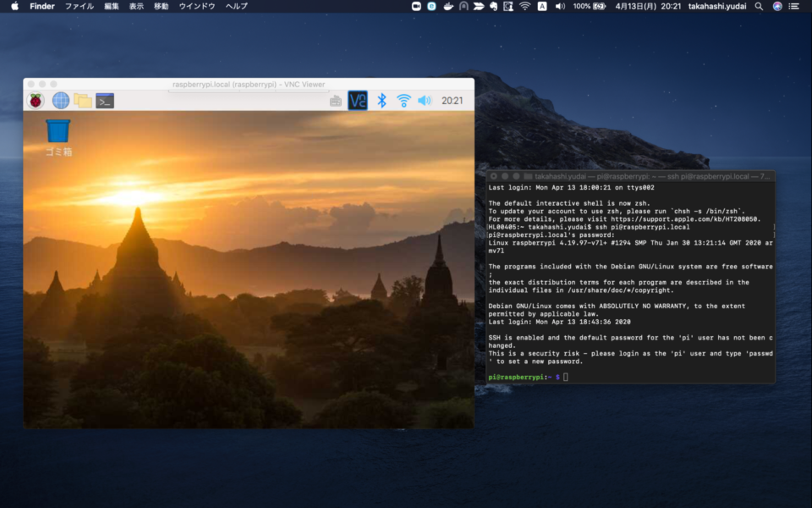This screenshot has width=812, height=508.
Task: Click the clipboard icon in the Pi taskbar
Action: coord(336,99)
